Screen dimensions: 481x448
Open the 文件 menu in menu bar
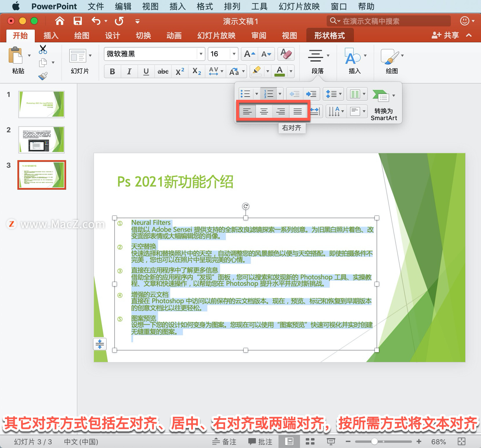coord(96,6)
